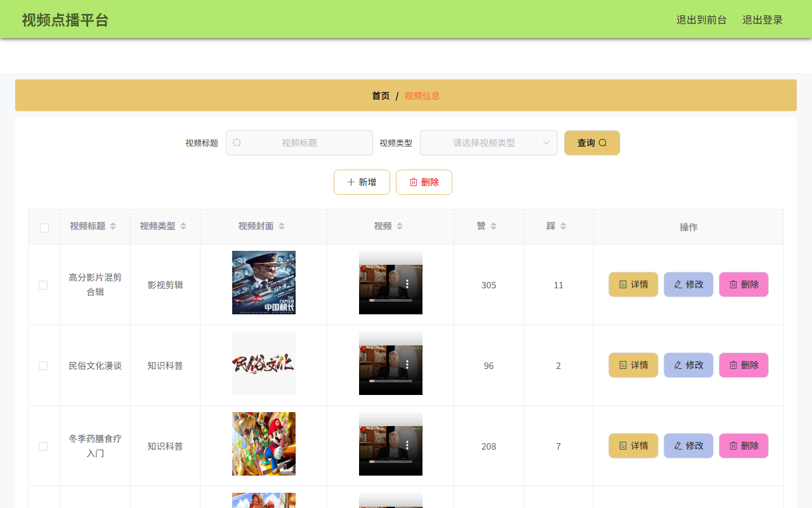Click the 冬季药膳食疗入门 title cell
The height and width of the screenshot is (508, 812).
(x=95, y=446)
